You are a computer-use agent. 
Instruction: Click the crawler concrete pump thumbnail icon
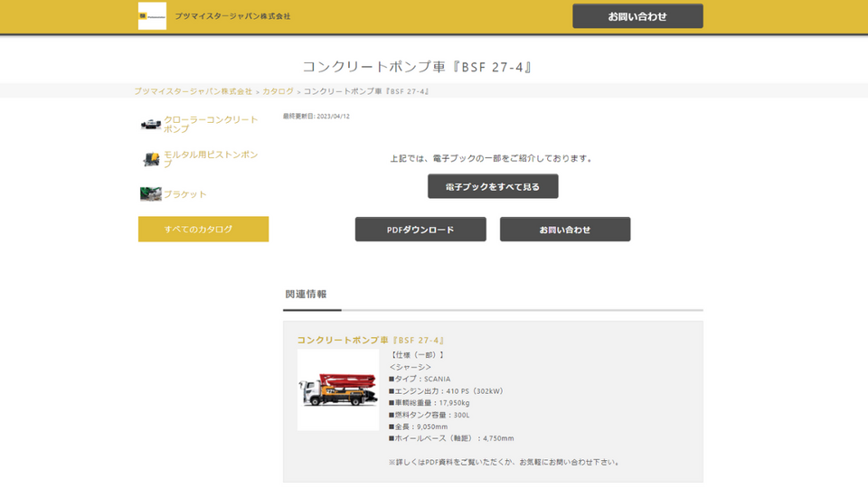151,124
